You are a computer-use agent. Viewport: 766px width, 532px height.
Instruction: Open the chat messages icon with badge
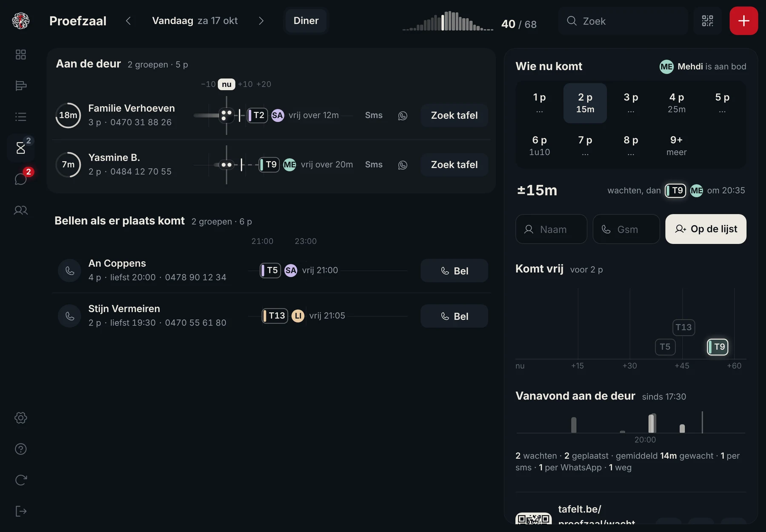tap(20, 179)
